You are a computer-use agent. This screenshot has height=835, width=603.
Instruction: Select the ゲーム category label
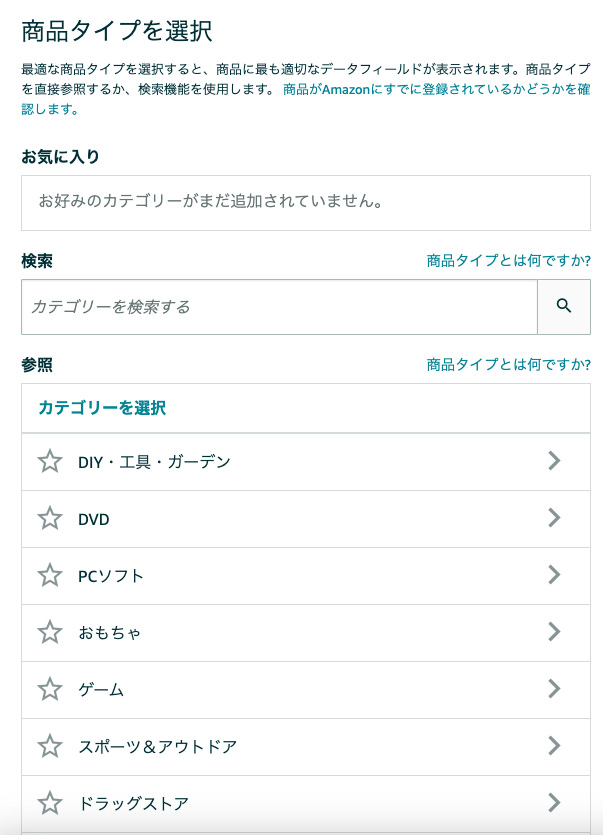pos(101,690)
